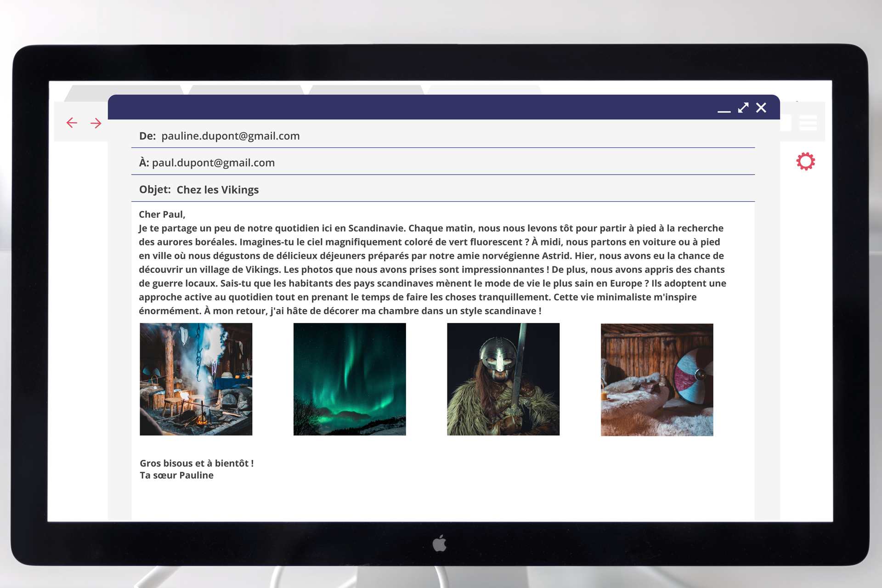Close the email message window

click(761, 108)
